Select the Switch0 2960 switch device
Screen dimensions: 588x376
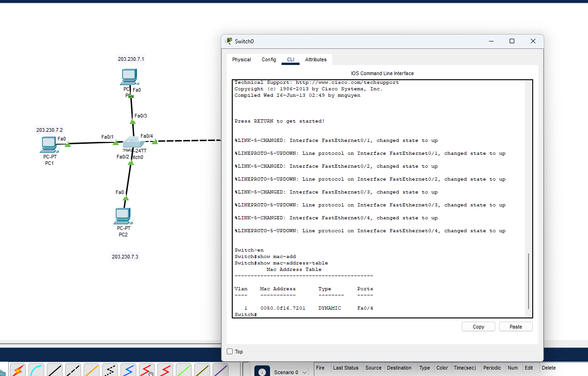tap(133, 142)
